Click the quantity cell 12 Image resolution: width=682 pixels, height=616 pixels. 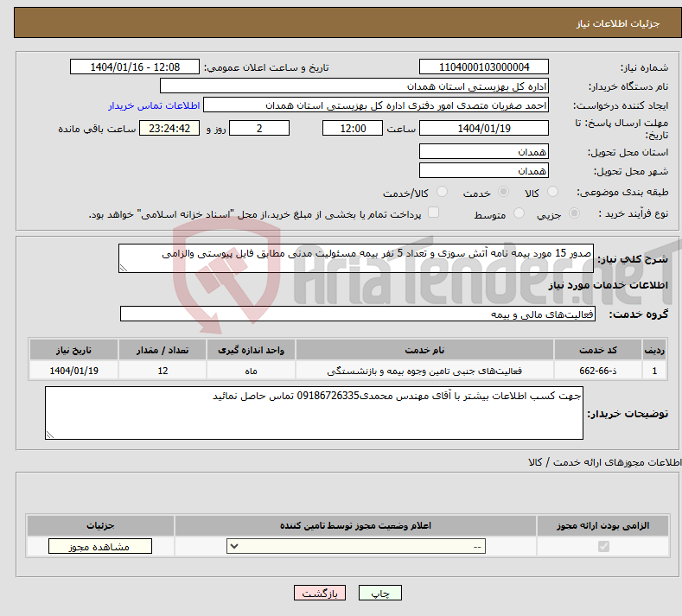(163, 371)
